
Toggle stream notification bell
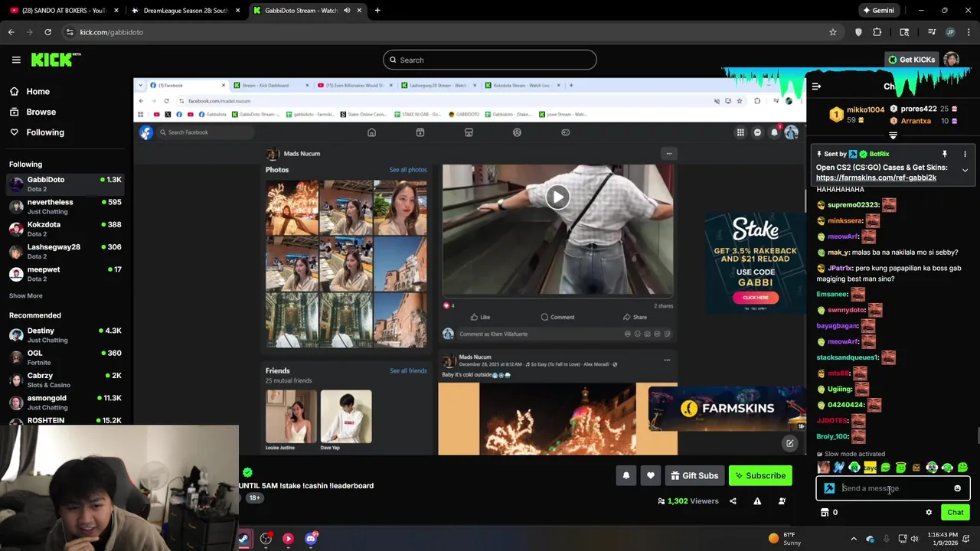(x=626, y=476)
